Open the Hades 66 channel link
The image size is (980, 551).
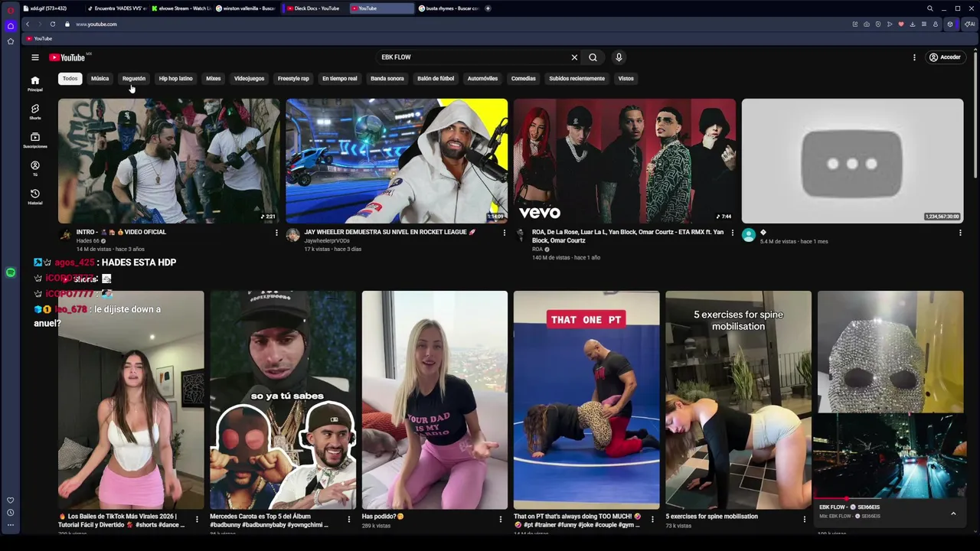click(x=87, y=241)
